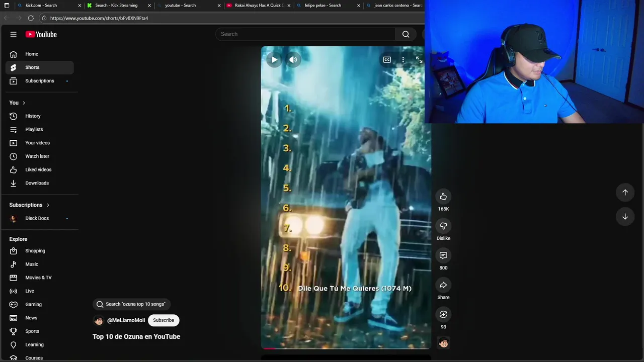Like the Short with 165K likes
The width and height of the screenshot is (644, 362).
(x=443, y=197)
